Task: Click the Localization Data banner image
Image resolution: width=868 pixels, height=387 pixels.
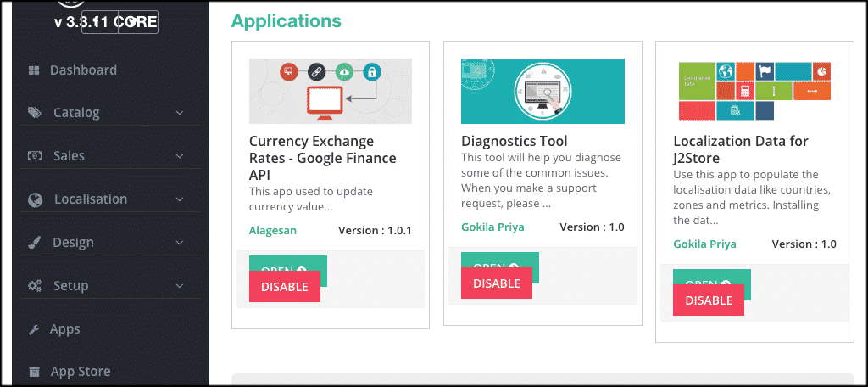Action: tap(755, 91)
